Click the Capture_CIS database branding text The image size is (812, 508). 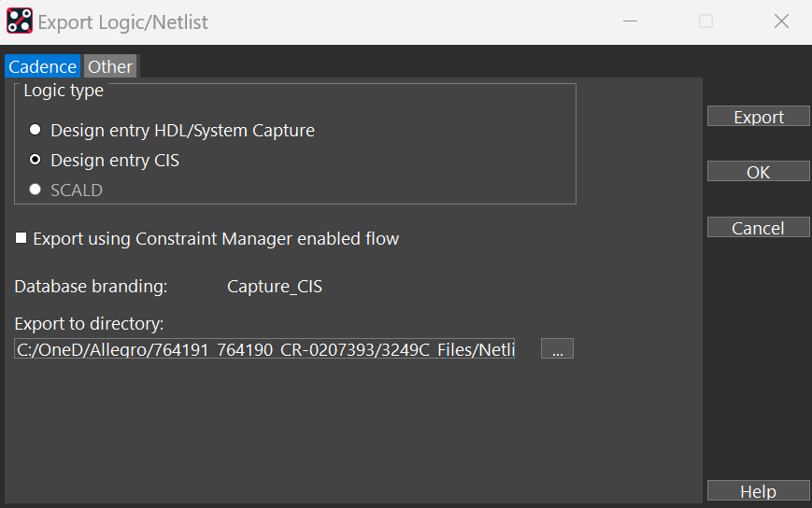(x=275, y=287)
